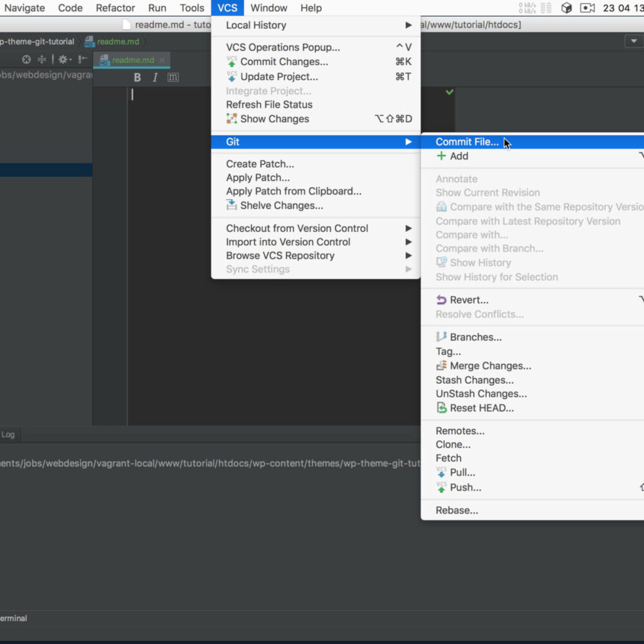
Task: Select Rebase... in Git submenu
Action: click(533, 510)
